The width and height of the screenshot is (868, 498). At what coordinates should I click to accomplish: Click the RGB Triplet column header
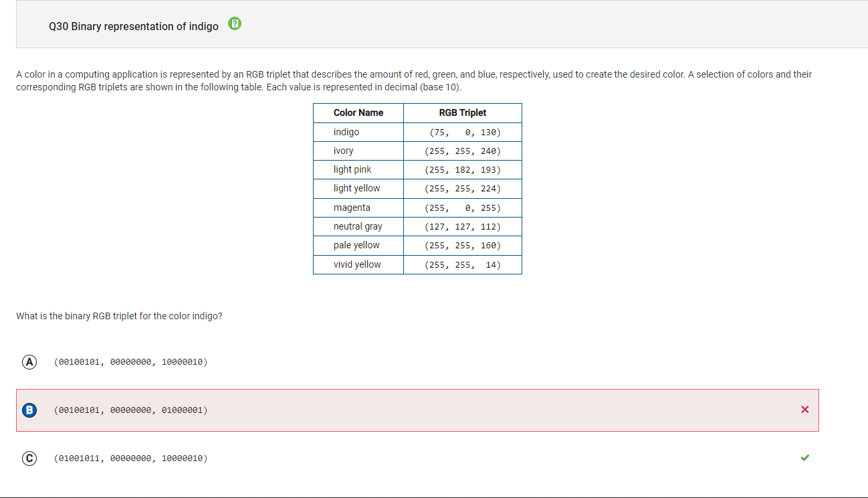pyautogui.click(x=463, y=113)
